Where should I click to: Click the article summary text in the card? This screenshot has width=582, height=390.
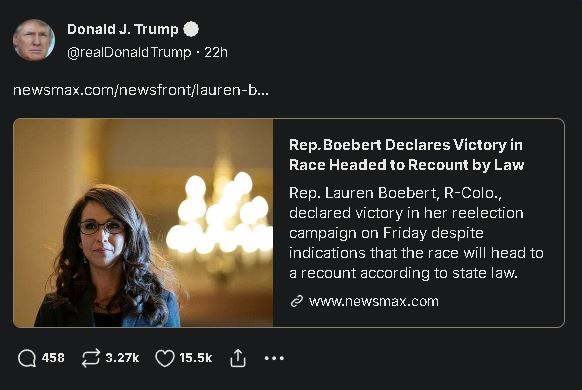416,233
